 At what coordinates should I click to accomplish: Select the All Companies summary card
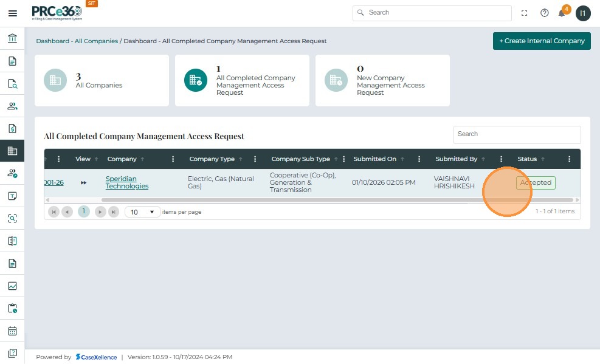(101, 81)
